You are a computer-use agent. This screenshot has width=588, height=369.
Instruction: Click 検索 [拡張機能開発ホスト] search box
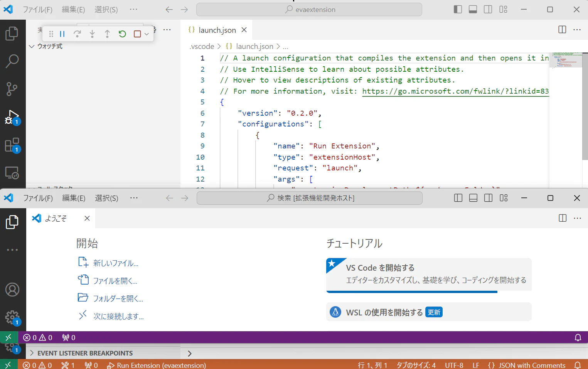coord(310,198)
